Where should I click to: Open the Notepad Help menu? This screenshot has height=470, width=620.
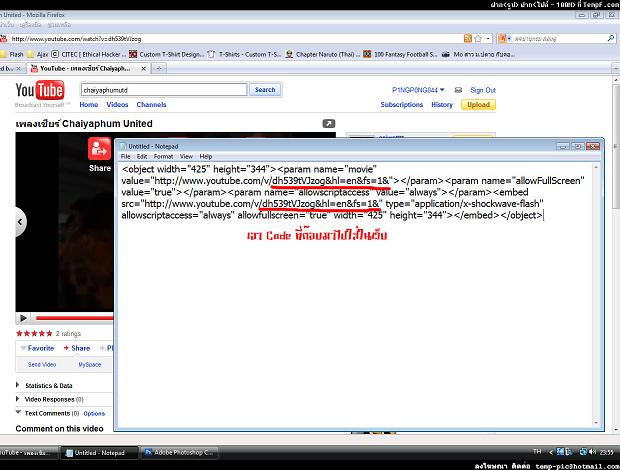click(206, 157)
